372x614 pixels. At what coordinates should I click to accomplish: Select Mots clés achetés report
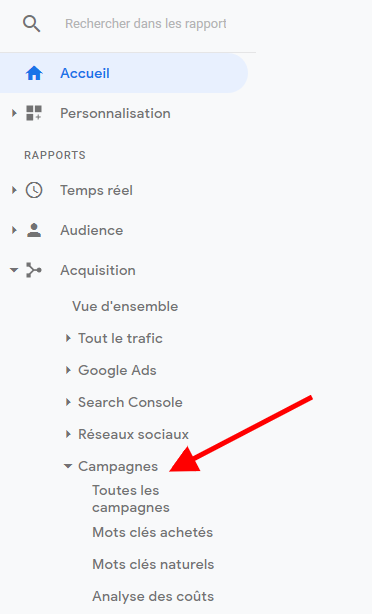152,533
